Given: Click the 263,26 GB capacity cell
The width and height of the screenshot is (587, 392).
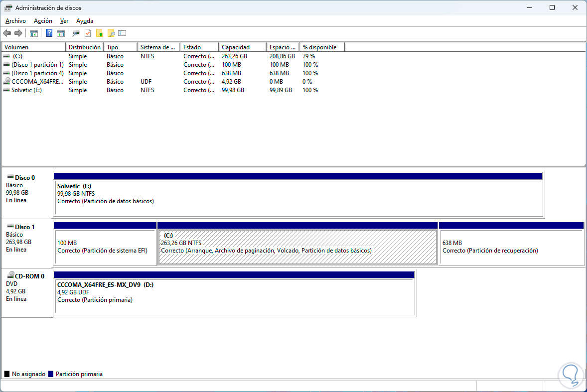Looking at the screenshot, I should coord(234,56).
